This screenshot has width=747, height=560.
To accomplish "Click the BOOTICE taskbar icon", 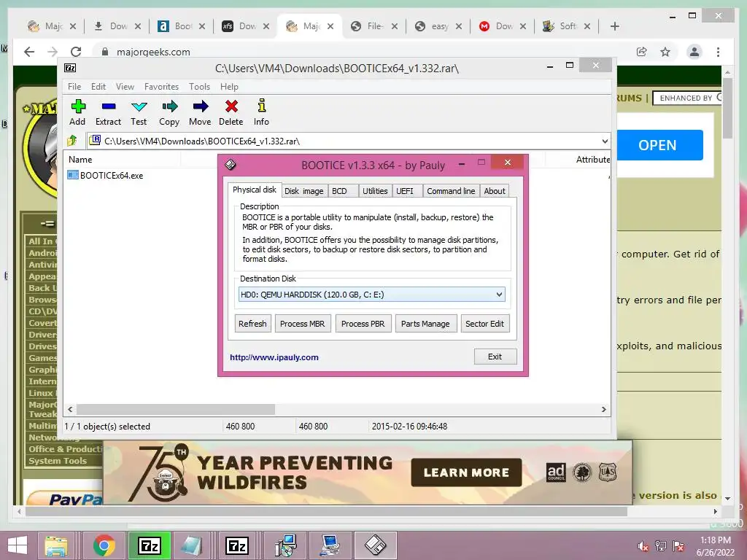I will point(376,545).
